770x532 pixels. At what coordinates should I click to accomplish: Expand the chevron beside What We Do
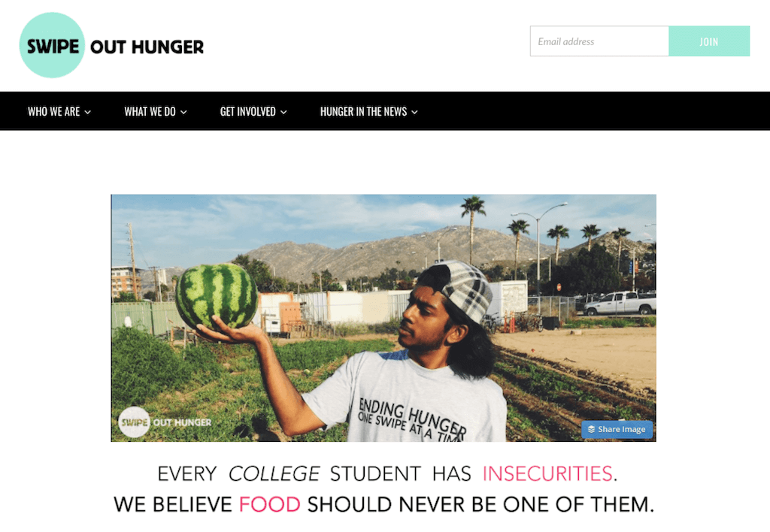tap(183, 113)
